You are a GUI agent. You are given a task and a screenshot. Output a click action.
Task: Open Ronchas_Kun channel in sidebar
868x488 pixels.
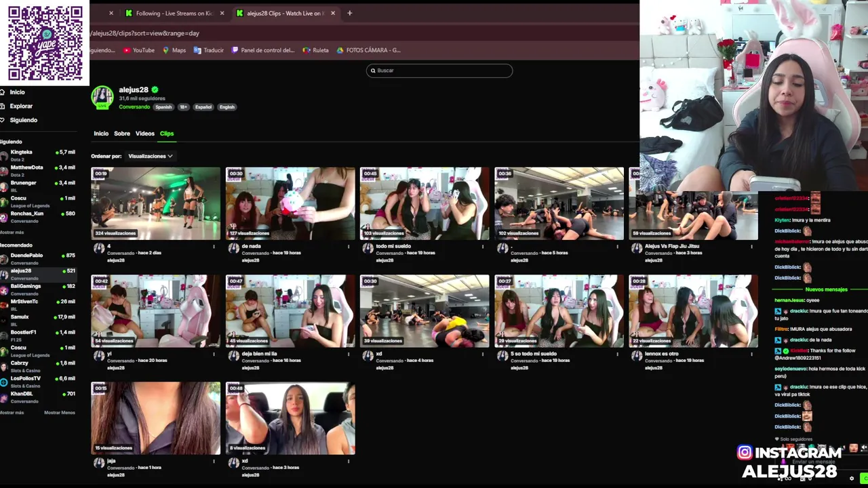coord(38,217)
